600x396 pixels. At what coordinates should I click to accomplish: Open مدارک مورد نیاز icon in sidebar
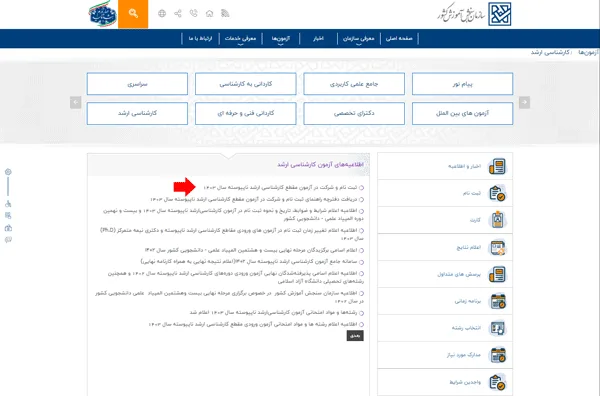[498, 355]
